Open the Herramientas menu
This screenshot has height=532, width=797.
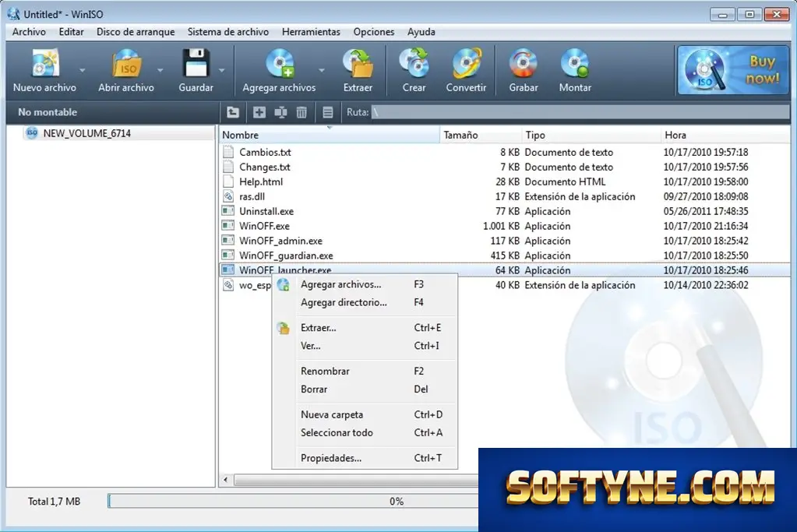(x=311, y=31)
